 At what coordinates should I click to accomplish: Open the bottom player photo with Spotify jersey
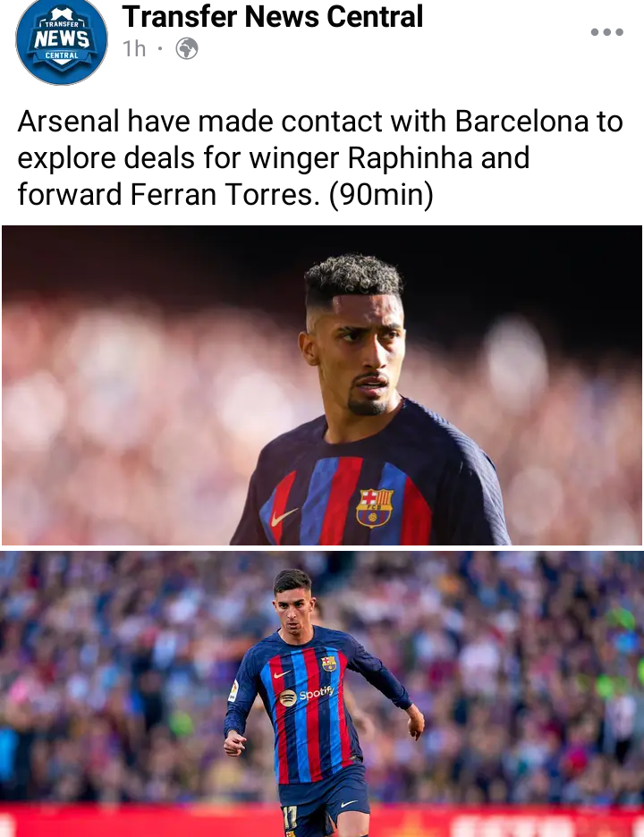tap(322, 694)
